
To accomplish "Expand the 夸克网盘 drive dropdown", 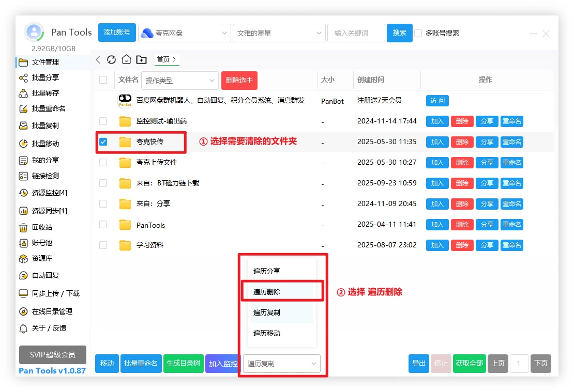I will point(184,33).
